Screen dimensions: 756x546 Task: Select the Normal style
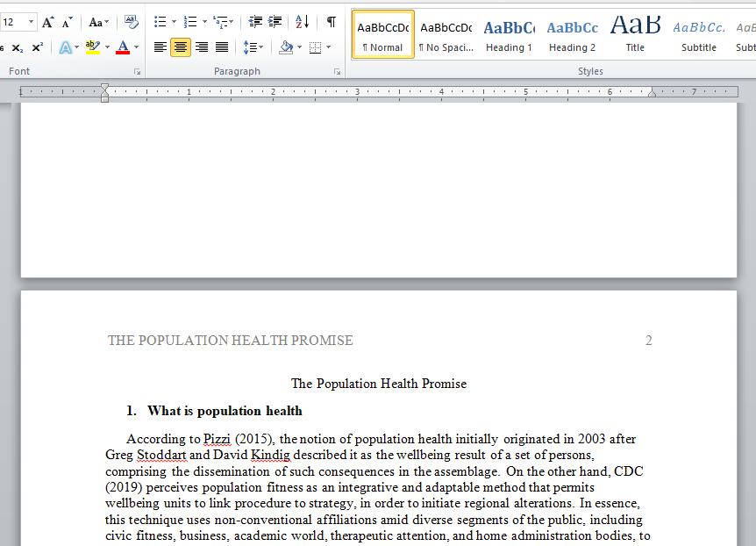[382, 35]
